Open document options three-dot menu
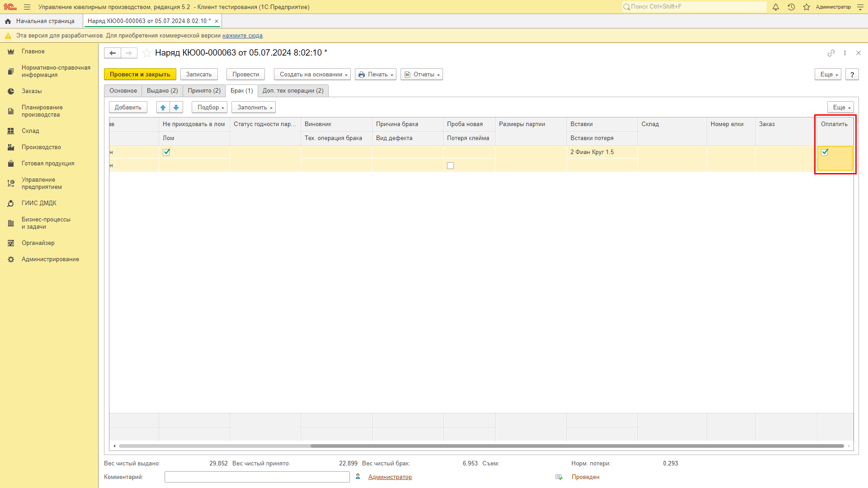 coord(844,53)
